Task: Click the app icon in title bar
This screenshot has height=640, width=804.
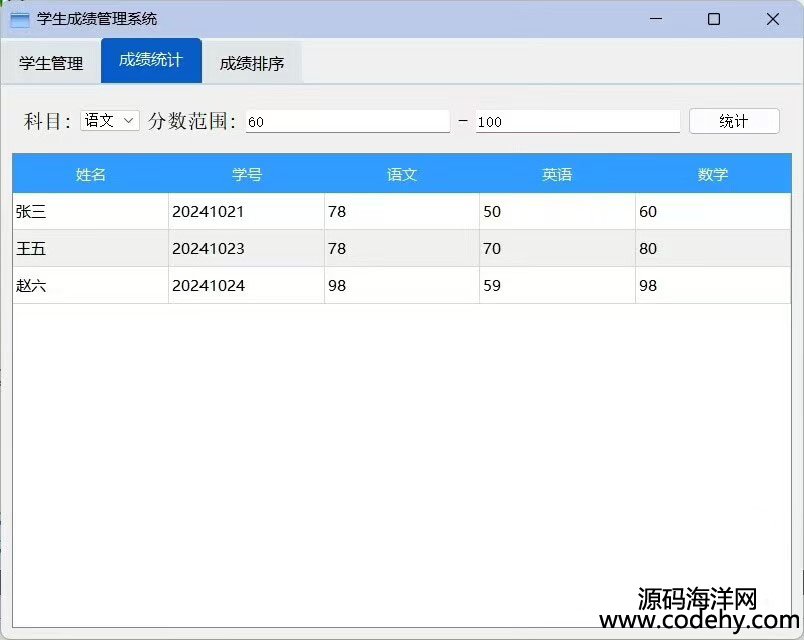Action: click(x=19, y=19)
